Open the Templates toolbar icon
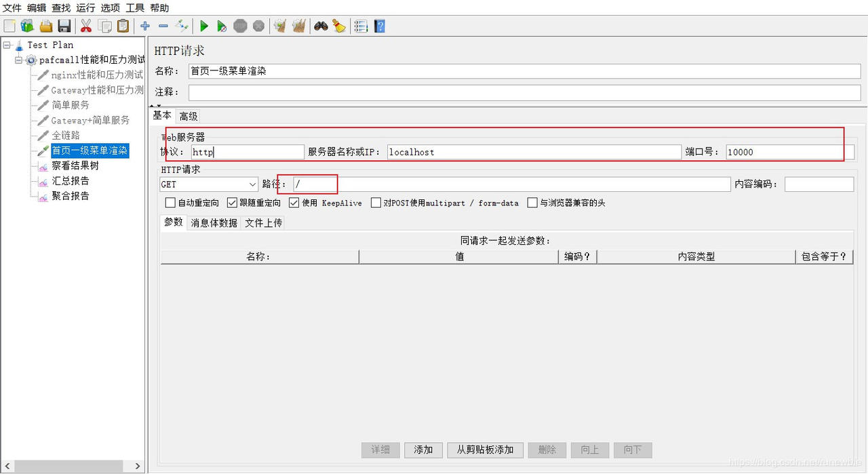 pos(27,26)
